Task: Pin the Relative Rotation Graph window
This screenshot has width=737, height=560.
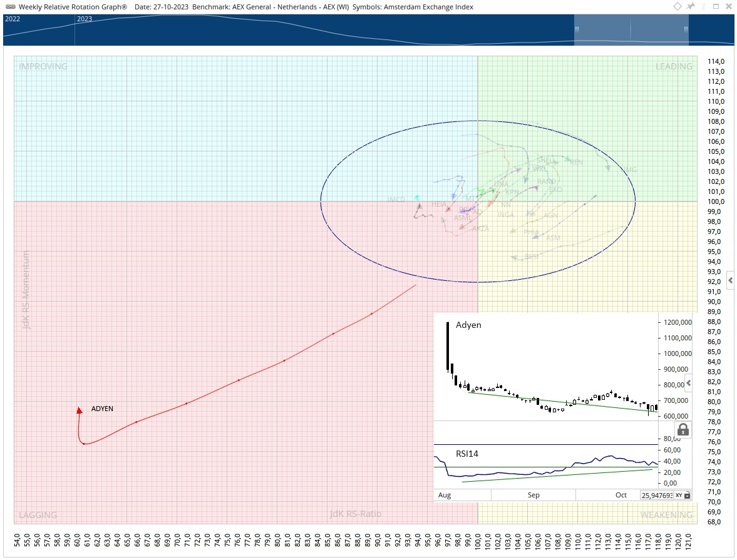Action: [x=691, y=6]
